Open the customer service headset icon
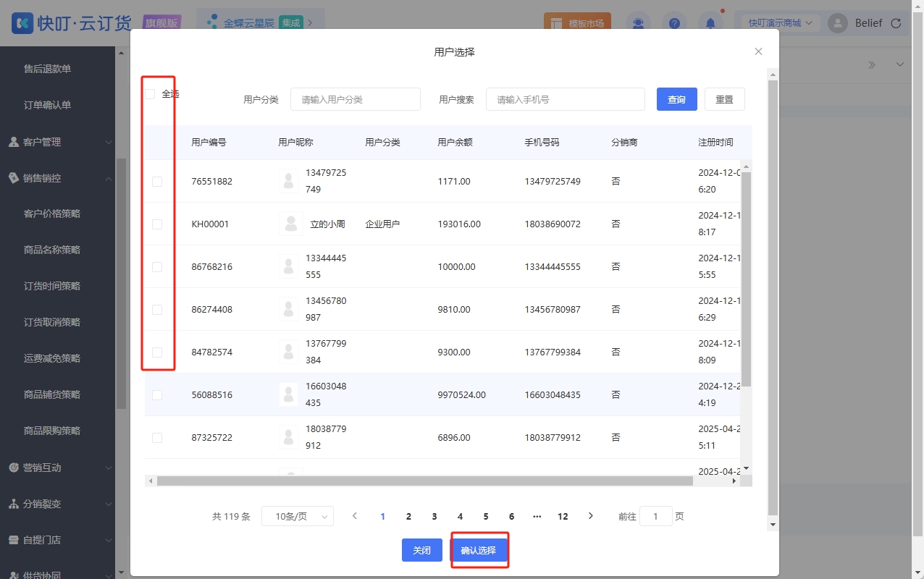 point(638,23)
